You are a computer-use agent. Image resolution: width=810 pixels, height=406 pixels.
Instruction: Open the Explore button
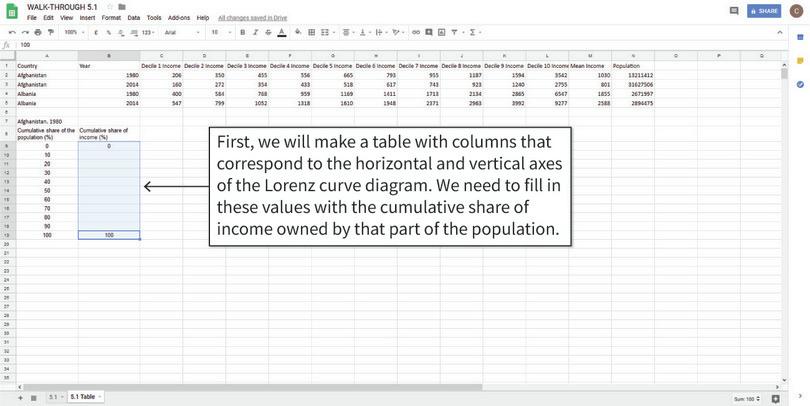pos(775,399)
